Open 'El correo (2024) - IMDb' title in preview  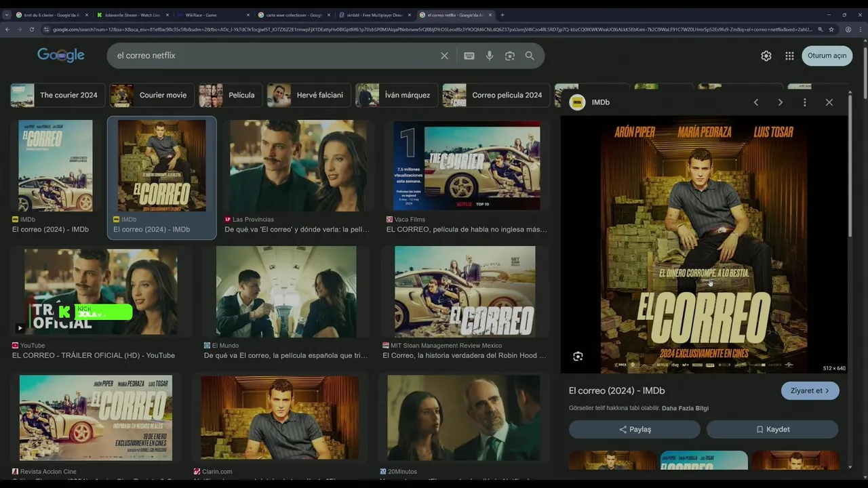(x=616, y=390)
